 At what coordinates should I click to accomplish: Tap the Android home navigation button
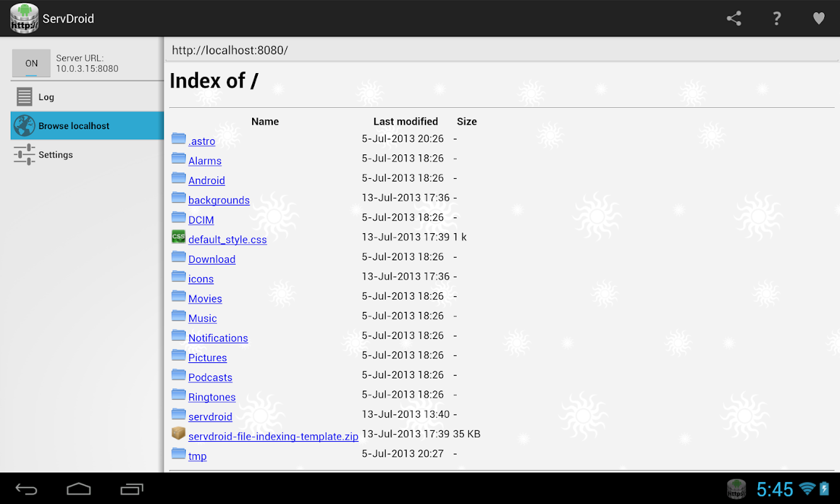pyautogui.click(x=79, y=489)
